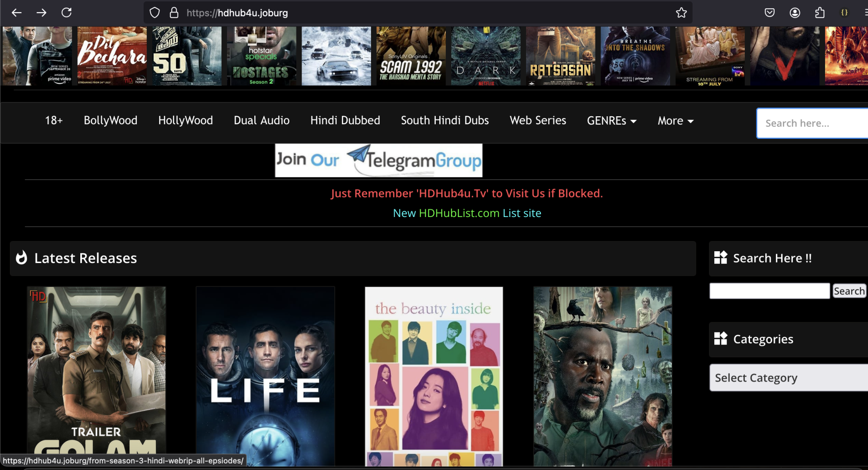This screenshot has height=470, width=868.
Task: Open the extensions puzzle icon
Action: tap(819, 13)
